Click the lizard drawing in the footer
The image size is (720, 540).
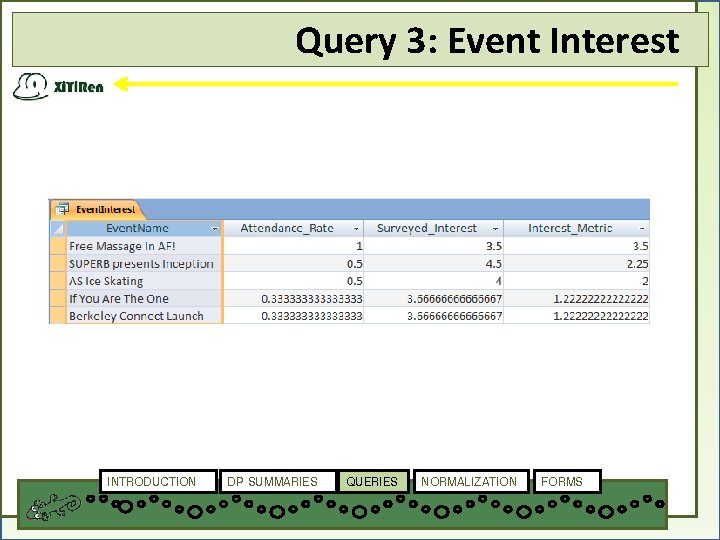53,508
